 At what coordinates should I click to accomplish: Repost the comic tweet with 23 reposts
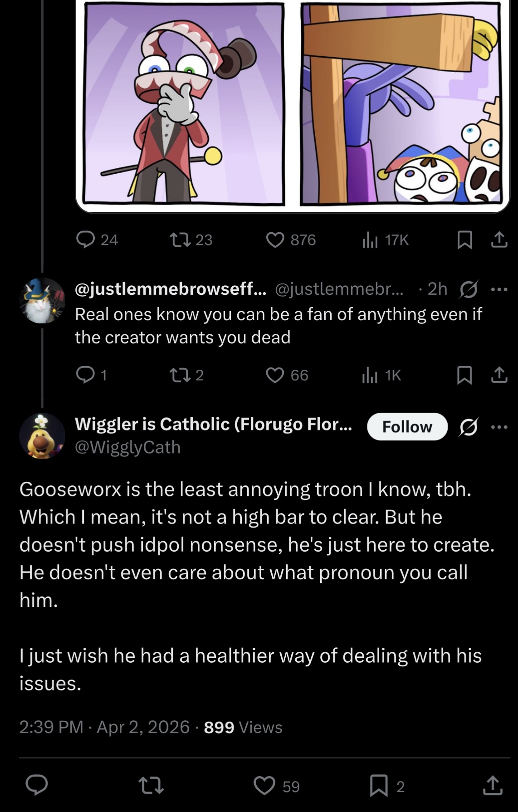click(191, 240)
